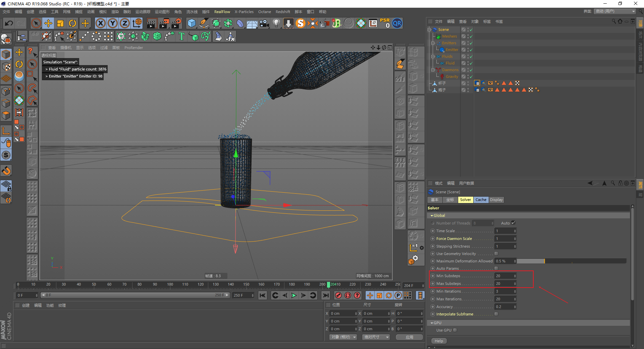Viewport: 644px width, 349px height.
Task: Click the 应用 apply button
Action: click(409, 337)
